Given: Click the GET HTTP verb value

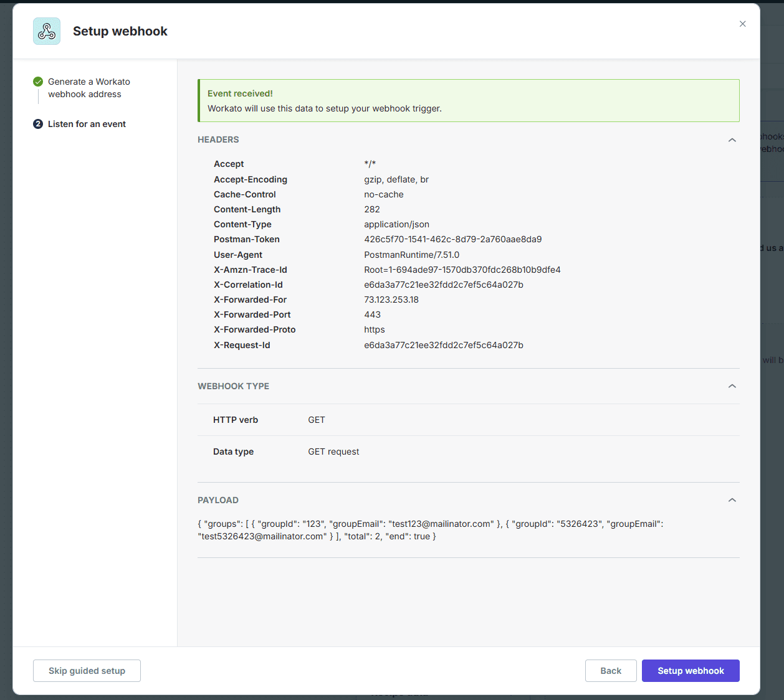Looking at the screenshot, I should click(x=316, y=420).
